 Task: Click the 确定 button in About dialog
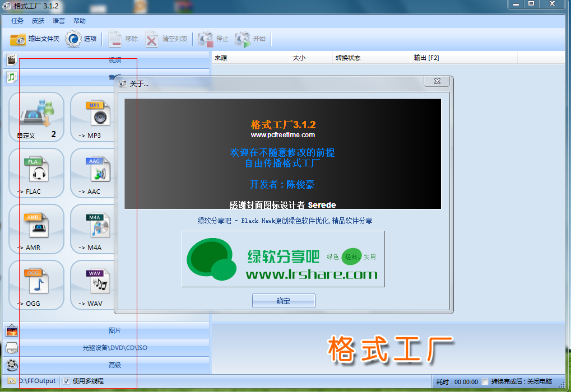click(x=284, y=301)
